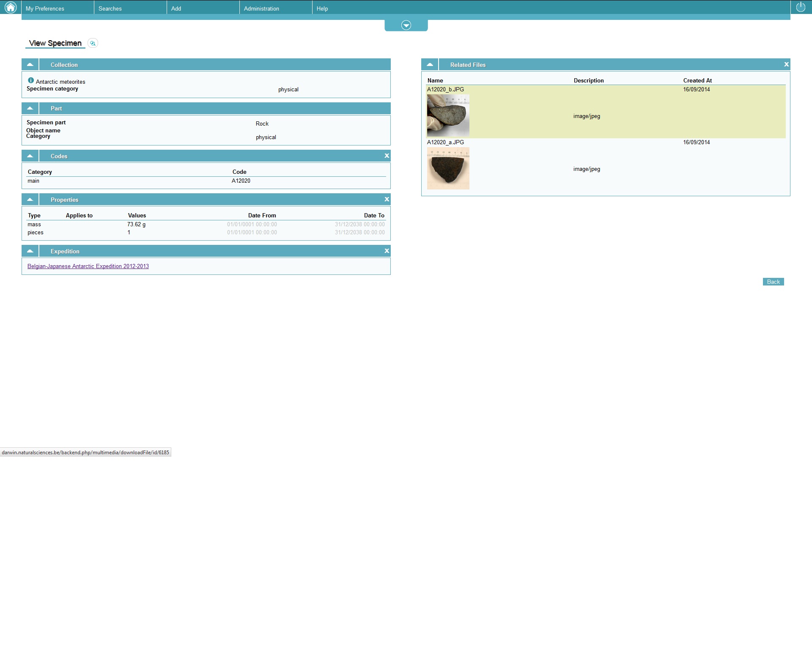Click the info icon next to Antarctic meteorites

tap(31, 80)
